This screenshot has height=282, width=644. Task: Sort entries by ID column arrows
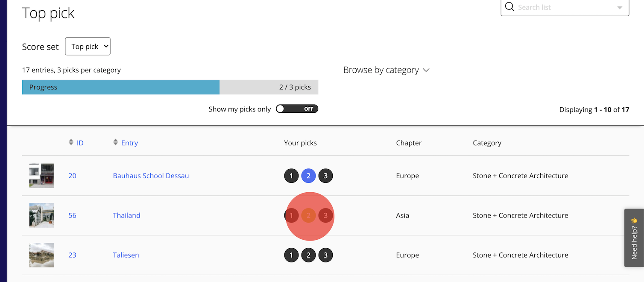tap(71, 142)
